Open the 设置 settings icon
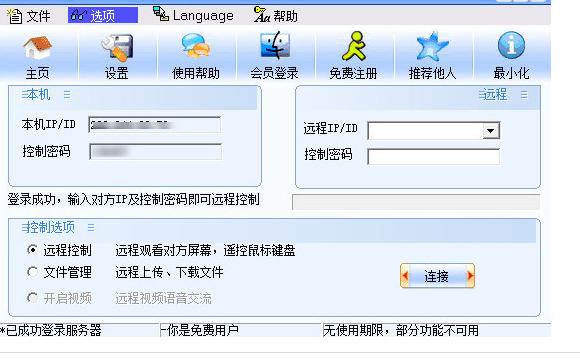The image size is (580, 363). pyautogui.click(x=117, y=48)
